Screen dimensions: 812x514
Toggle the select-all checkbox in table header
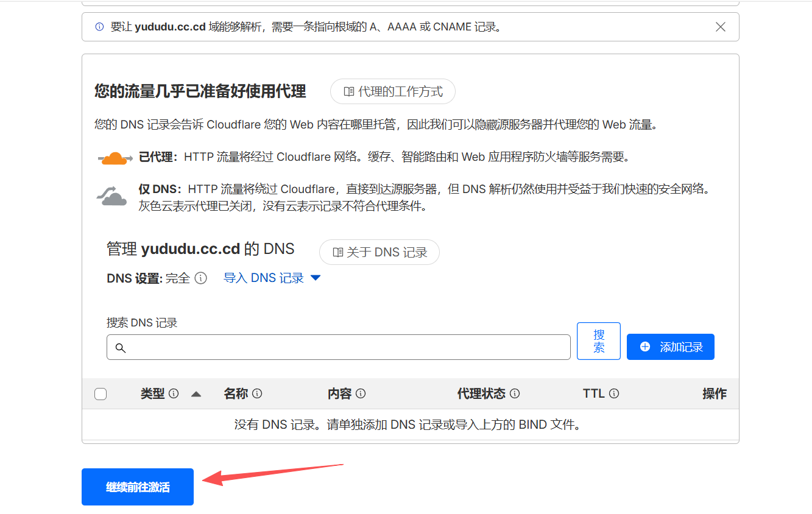(101, 394)
